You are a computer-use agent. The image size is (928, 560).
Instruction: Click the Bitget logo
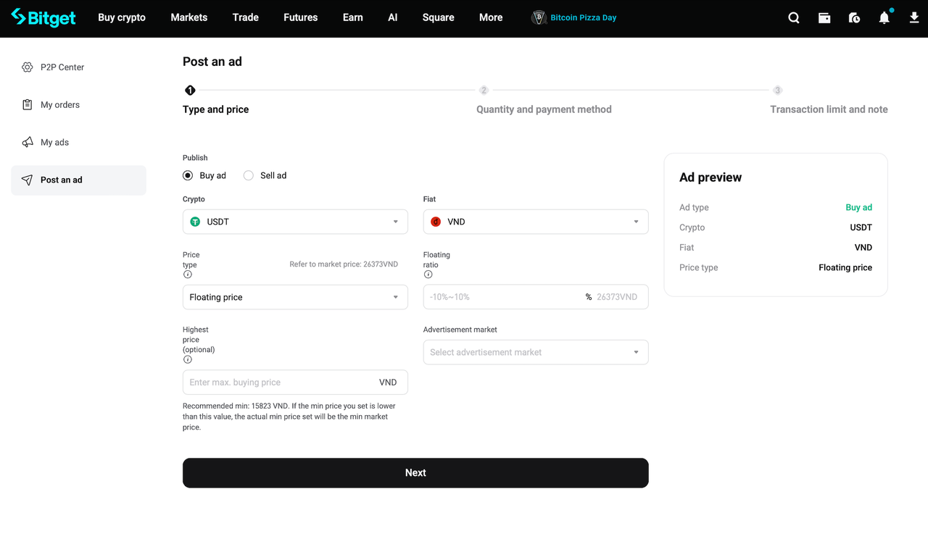(x=43, y=17)
